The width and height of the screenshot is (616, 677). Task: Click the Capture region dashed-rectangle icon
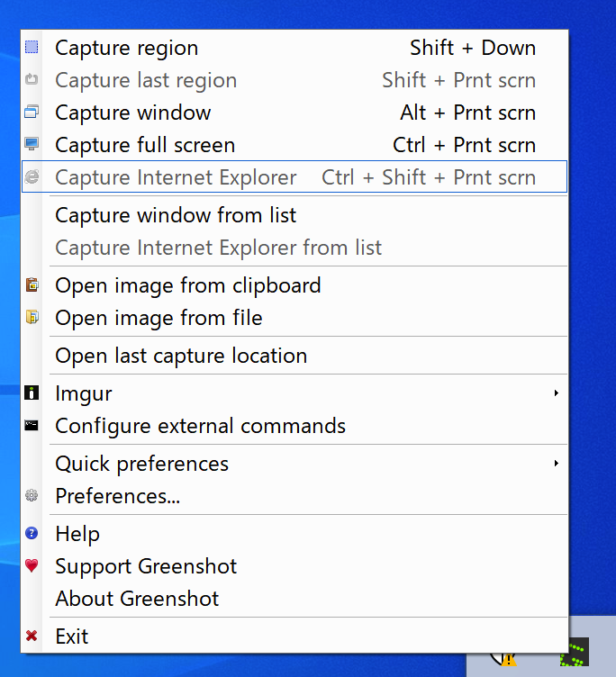[32, 48]
